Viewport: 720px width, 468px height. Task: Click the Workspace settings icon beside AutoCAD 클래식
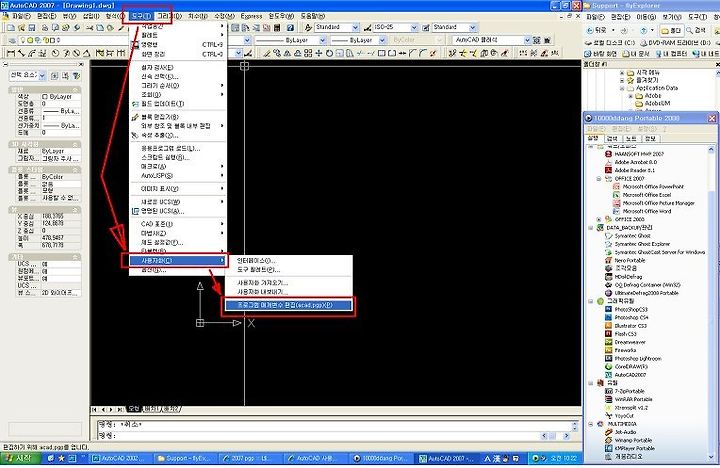point(536,40)
